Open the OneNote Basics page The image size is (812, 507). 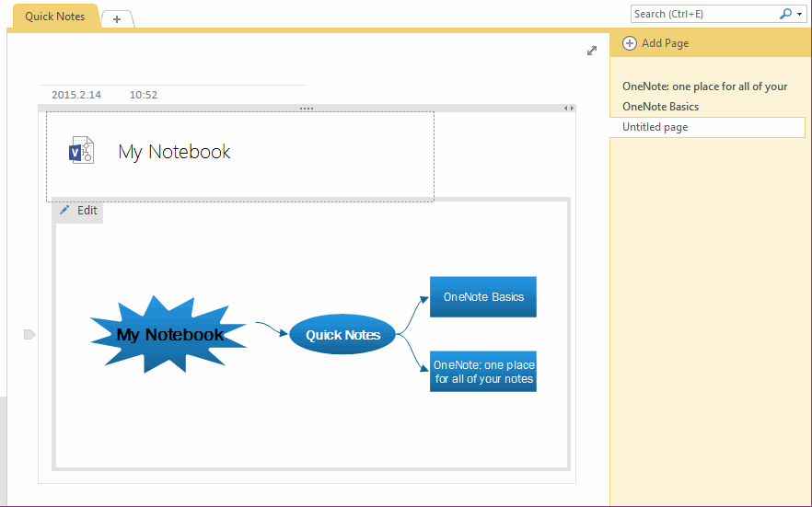(660, 107)
